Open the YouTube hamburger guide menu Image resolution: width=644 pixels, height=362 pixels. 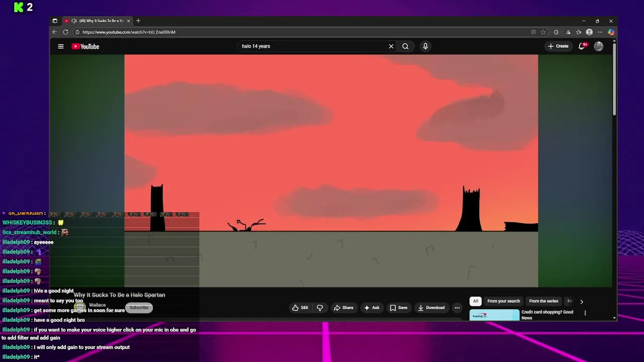point(61,46)
